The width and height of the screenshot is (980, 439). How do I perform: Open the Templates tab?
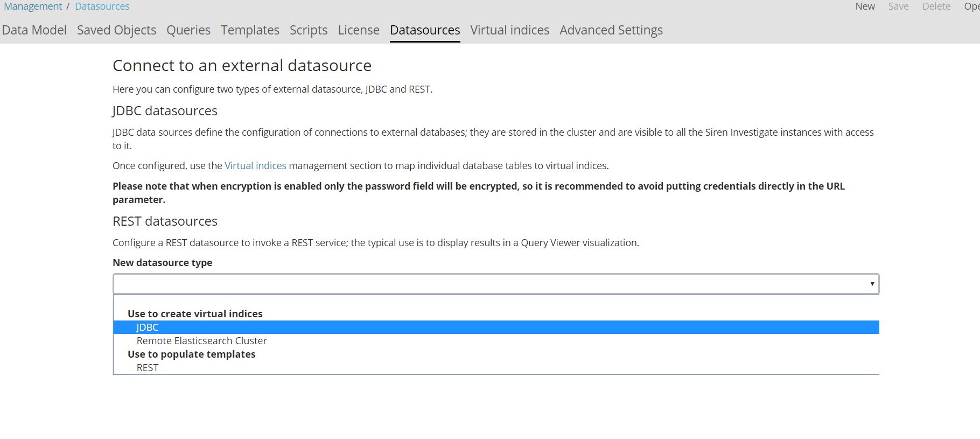[x=250, y=30]
